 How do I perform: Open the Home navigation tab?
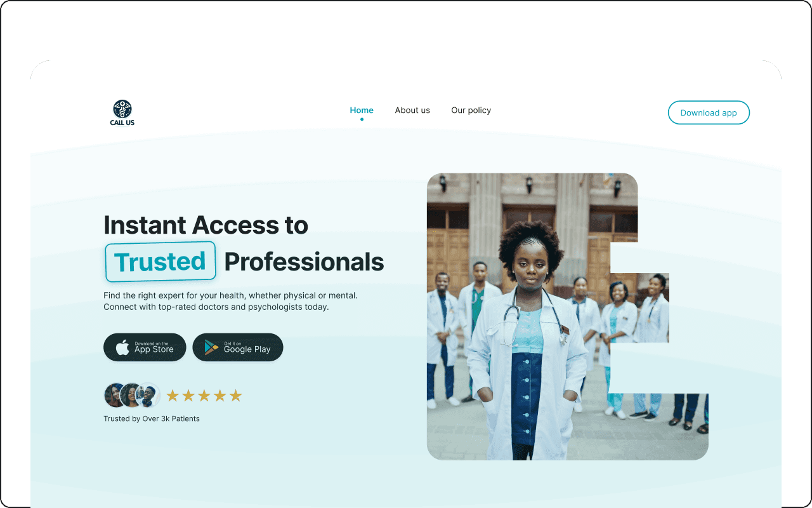[362, 110]
